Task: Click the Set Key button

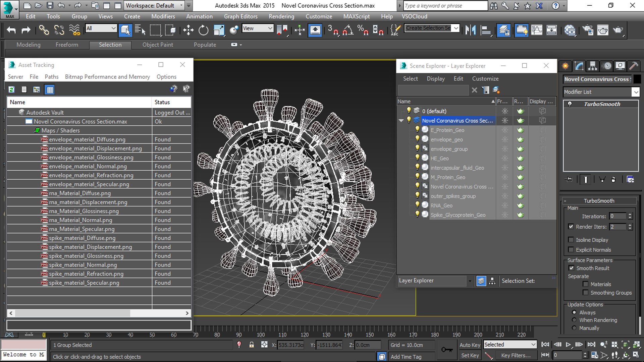Action: (470, 356)
